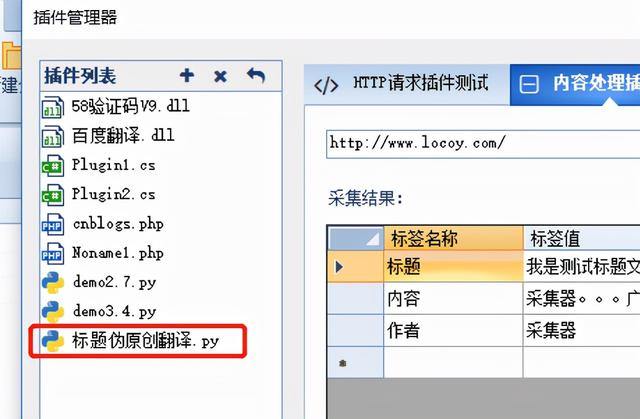Click the C# icon beside Plugin1.cs

pyautogui.click(x=53, y=166)
